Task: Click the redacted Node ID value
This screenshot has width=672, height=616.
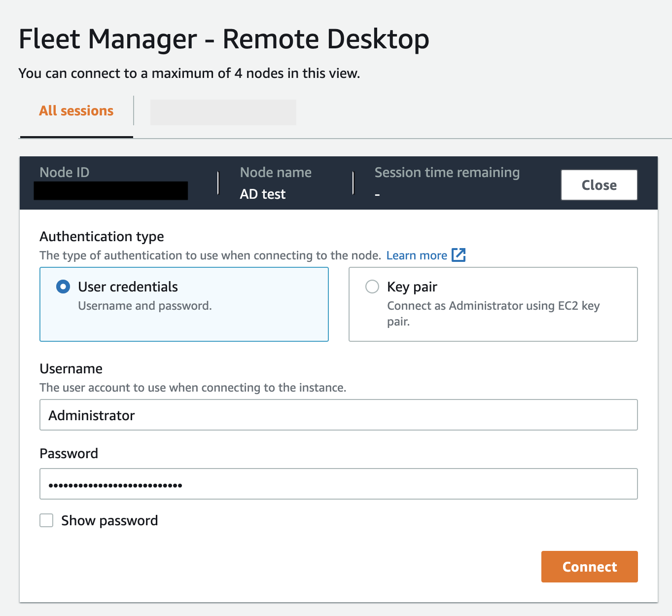Action: pyautogui.click(x=111, y=191)
